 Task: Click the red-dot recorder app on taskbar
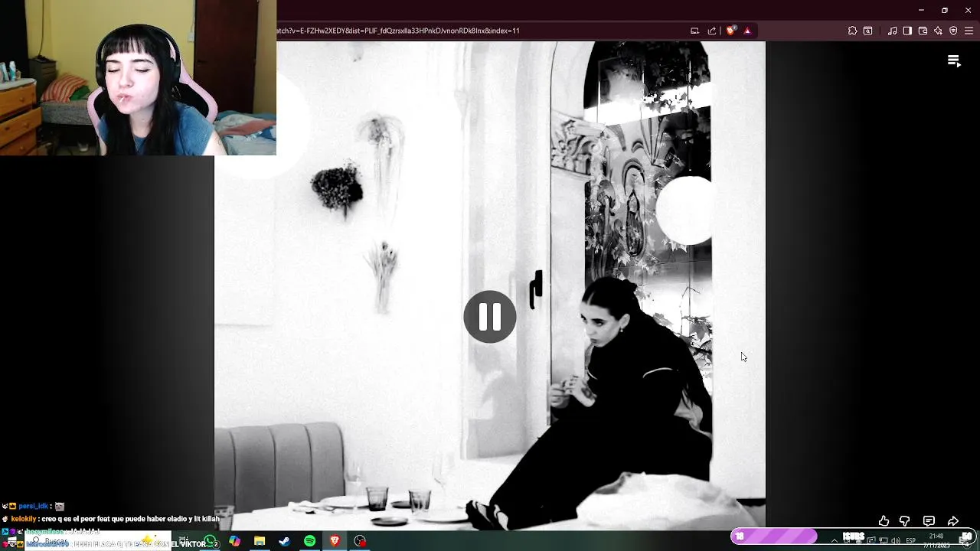(x=360, y=541)
